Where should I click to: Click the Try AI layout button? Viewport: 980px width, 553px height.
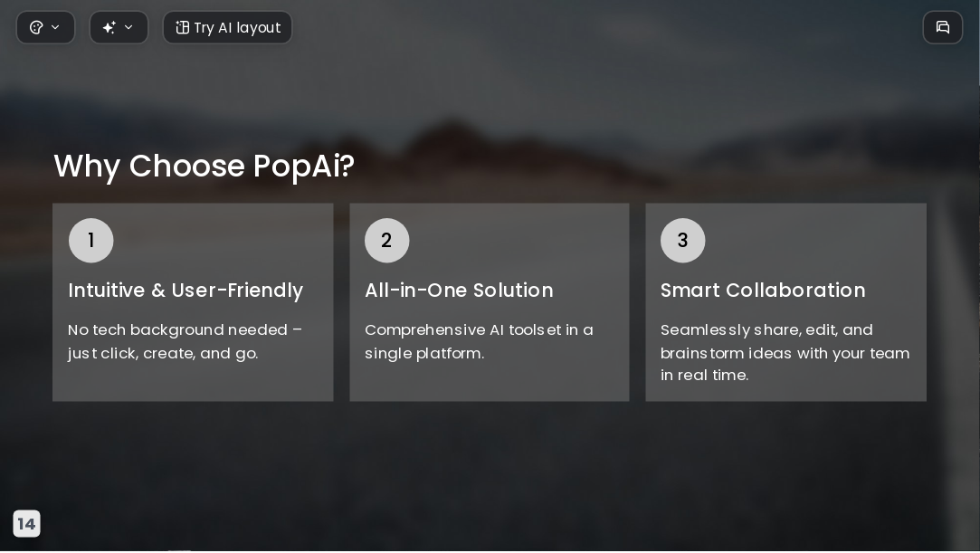click(227, 27)
